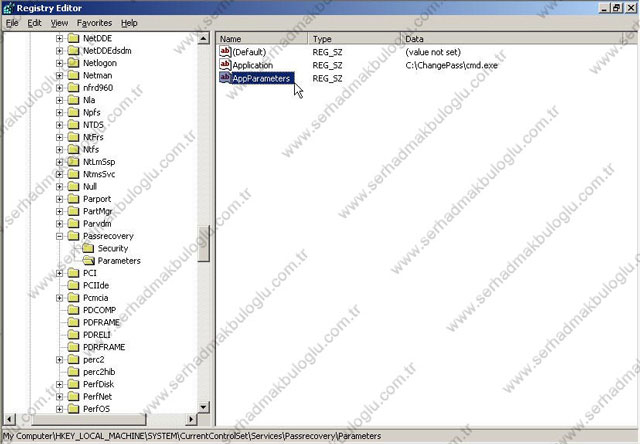Select the (Default) value name
Screen dimensions: 640x444
click(x=249, y=52)
